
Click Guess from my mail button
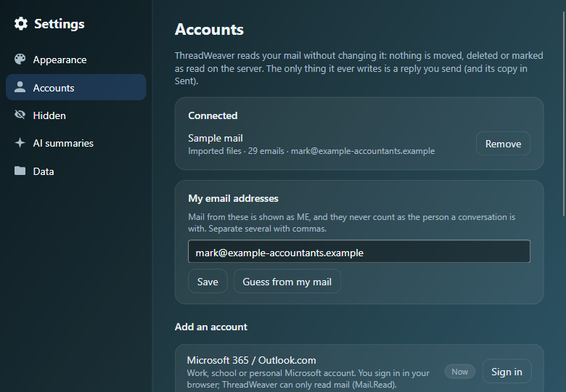coord(287,281)
